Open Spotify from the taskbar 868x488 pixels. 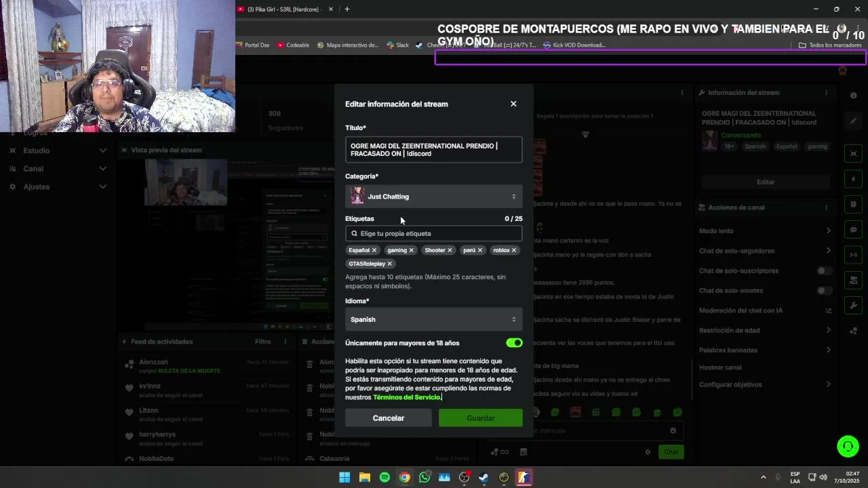click(384, 477)
